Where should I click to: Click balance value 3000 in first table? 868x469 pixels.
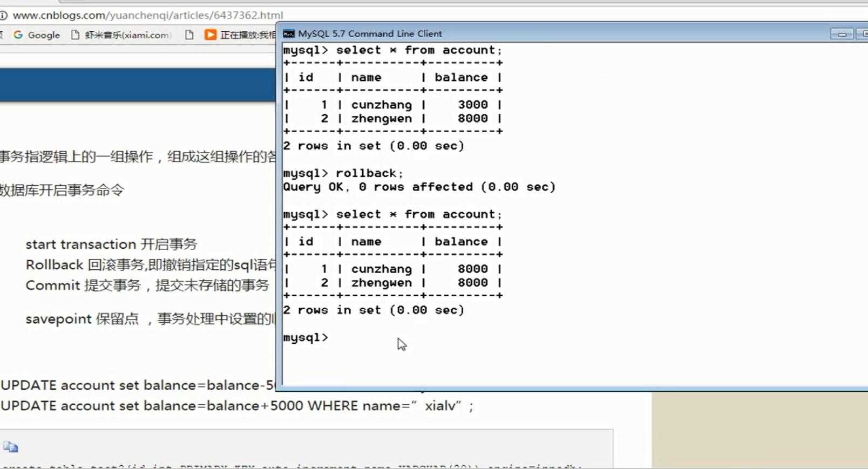point(473,105)
